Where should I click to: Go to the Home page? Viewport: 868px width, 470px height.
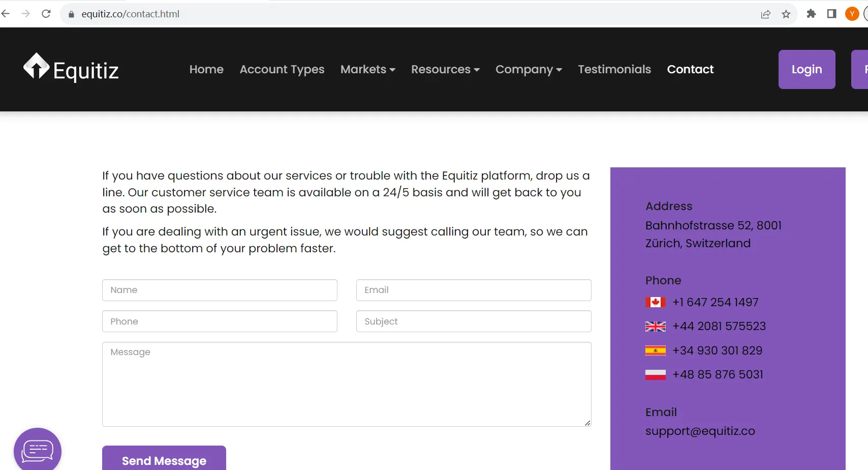[x=206, y=69]
